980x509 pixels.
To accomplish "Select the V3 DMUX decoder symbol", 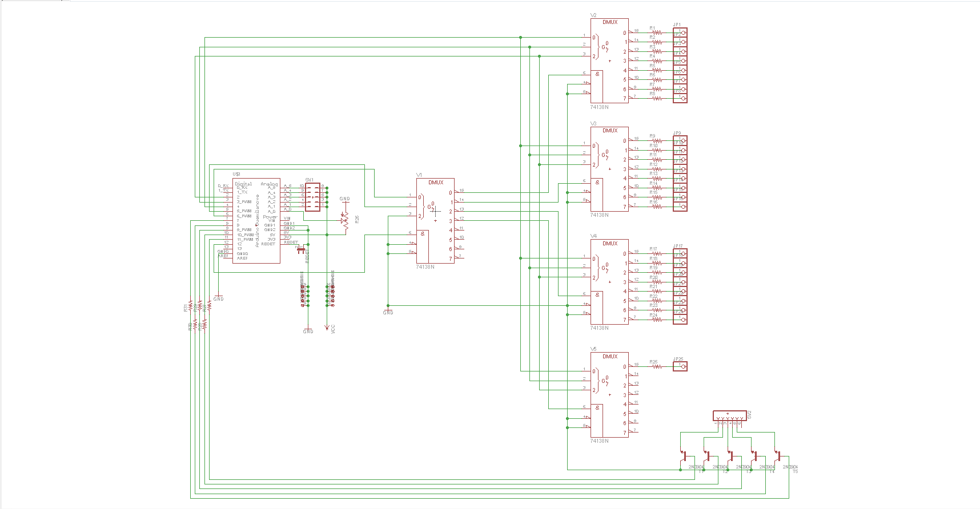I will click(x=609, y=169).
